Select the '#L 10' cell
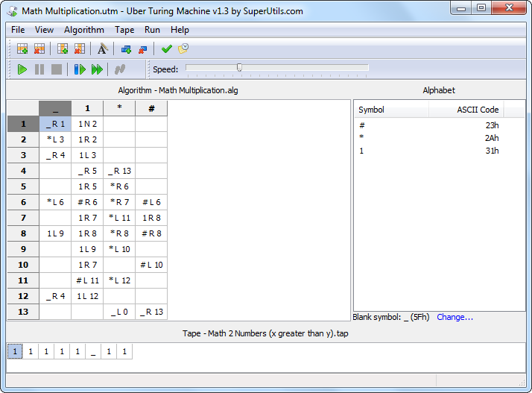532x393 pixels. tap(151, 265)
